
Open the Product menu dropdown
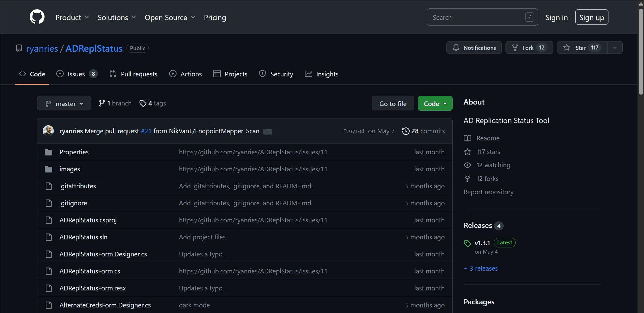(72, 18)
